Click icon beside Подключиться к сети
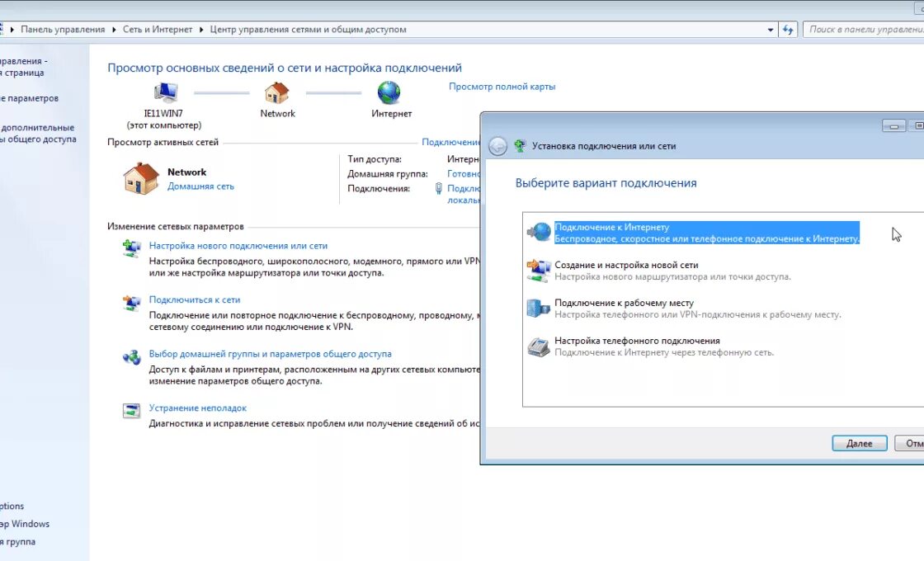The image size is (924, 561). click(131, 302)
